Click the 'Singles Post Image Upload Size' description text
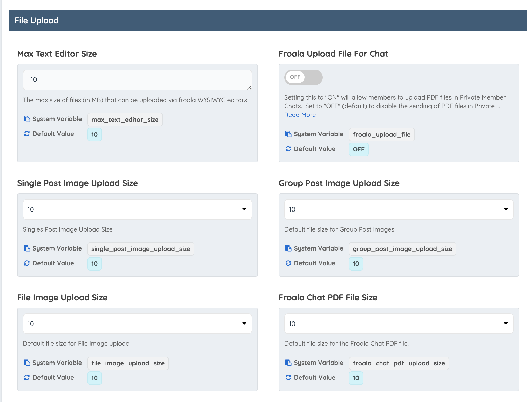532x402 pixels. coord(68,229)
